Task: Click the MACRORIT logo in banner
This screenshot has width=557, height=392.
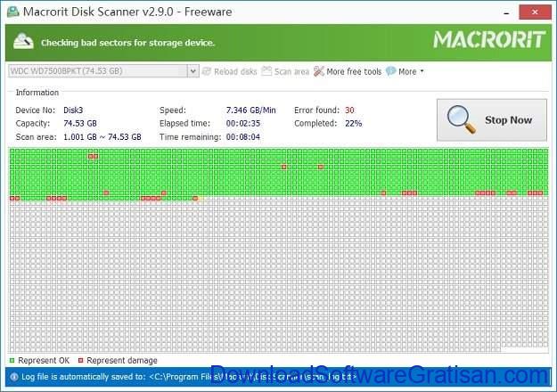Action: (489, 39)
